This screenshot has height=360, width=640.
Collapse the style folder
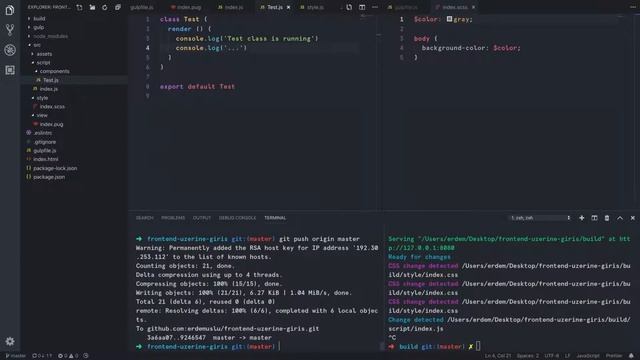coord(42,98)
